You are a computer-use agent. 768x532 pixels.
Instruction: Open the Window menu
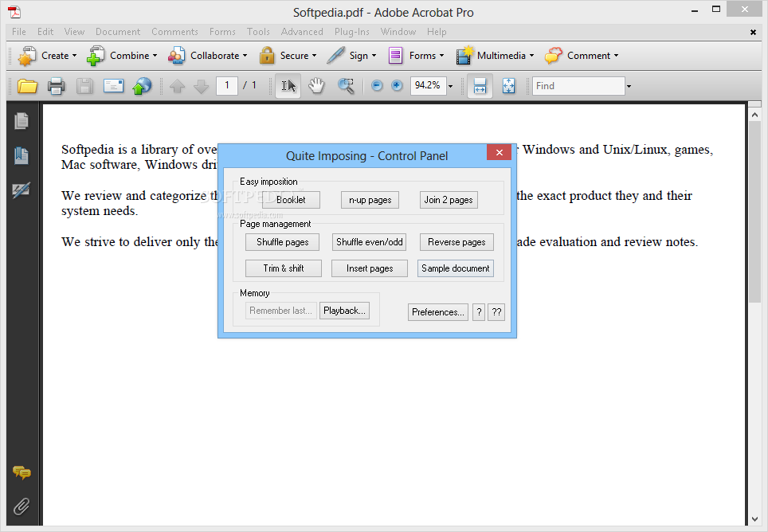pyautogui.click(x=398, y=32)
